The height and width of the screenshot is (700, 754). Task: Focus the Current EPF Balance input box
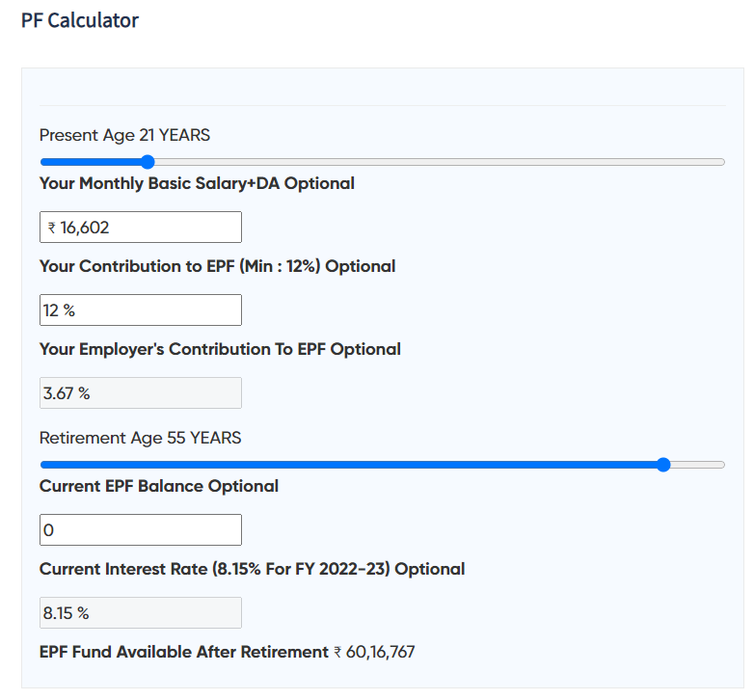[x=140, y=530]
